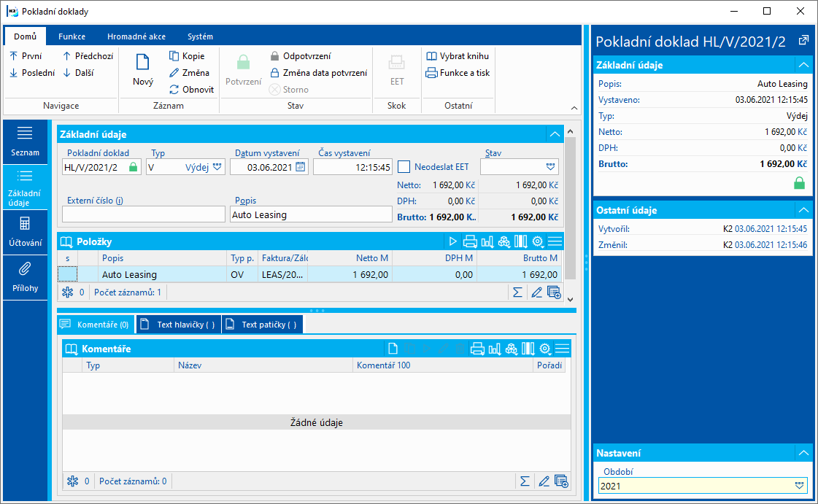This screenshot has width=818, height=504.
Task: Edit the record using Změna
Action: [x=189, y=73]
